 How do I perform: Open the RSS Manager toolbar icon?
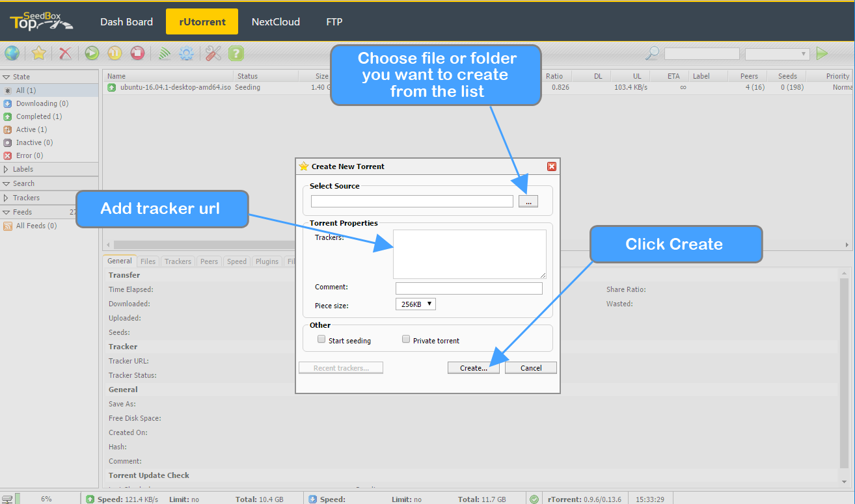click(165, 53)
